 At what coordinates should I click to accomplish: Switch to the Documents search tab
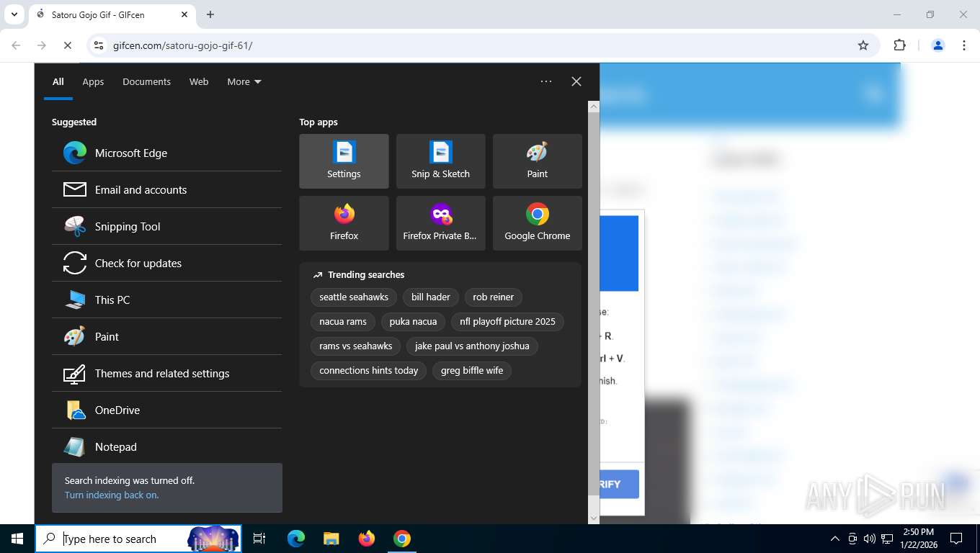point(146,81)
